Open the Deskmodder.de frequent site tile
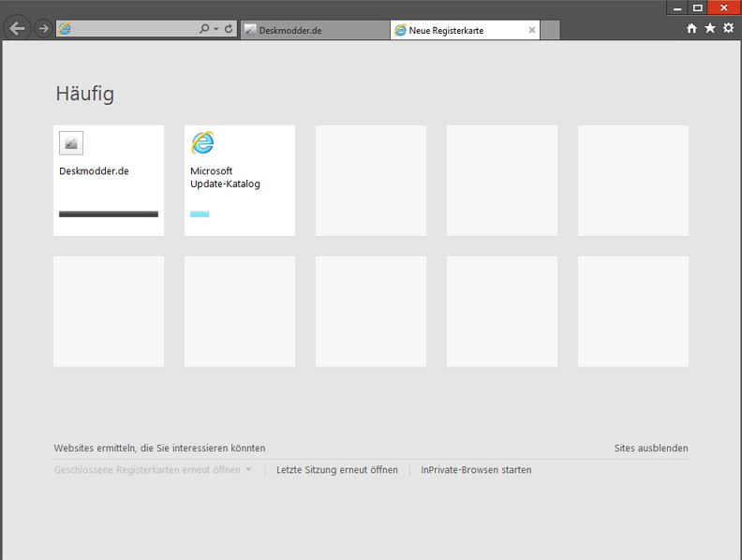This screenshot has height=560, width=742. click(109, 180)
